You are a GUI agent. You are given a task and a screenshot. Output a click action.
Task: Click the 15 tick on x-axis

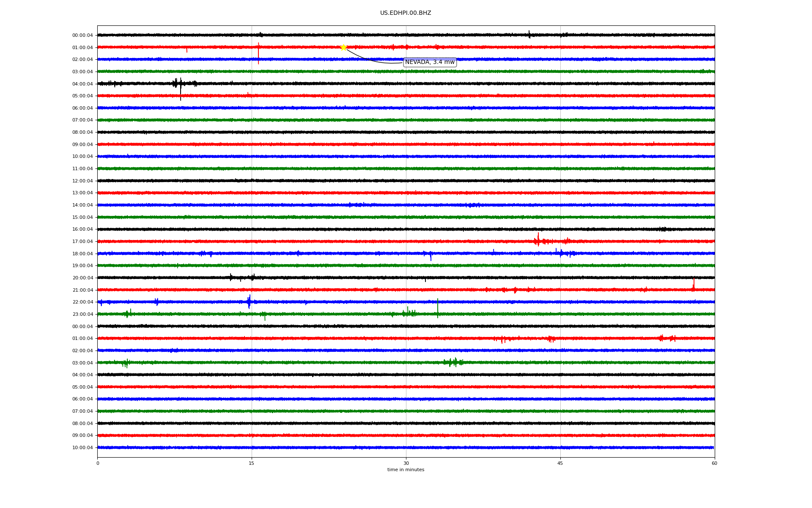(252, 463)
